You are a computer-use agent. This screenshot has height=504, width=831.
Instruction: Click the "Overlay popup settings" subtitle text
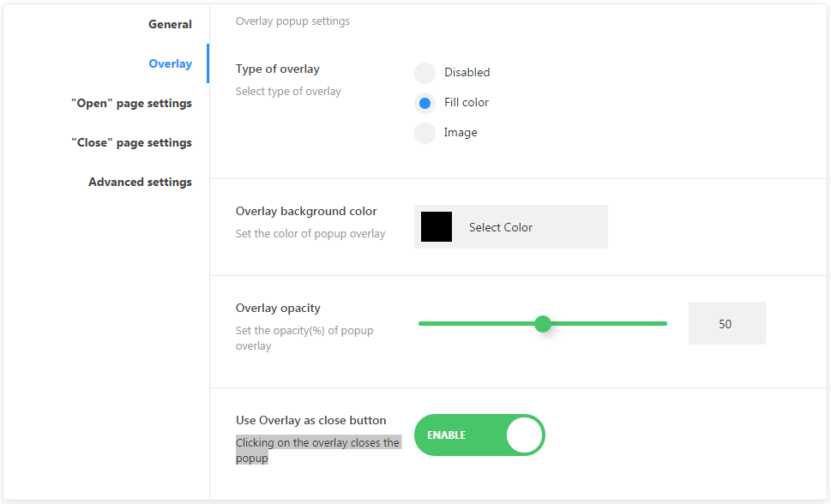[x=292, y=21]
